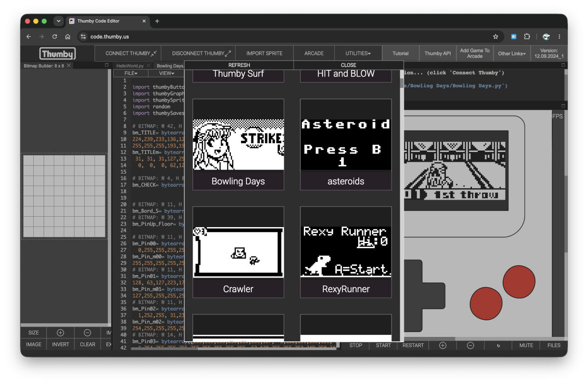Toggle a pixel in the bitmap grid

pos(64,196)
